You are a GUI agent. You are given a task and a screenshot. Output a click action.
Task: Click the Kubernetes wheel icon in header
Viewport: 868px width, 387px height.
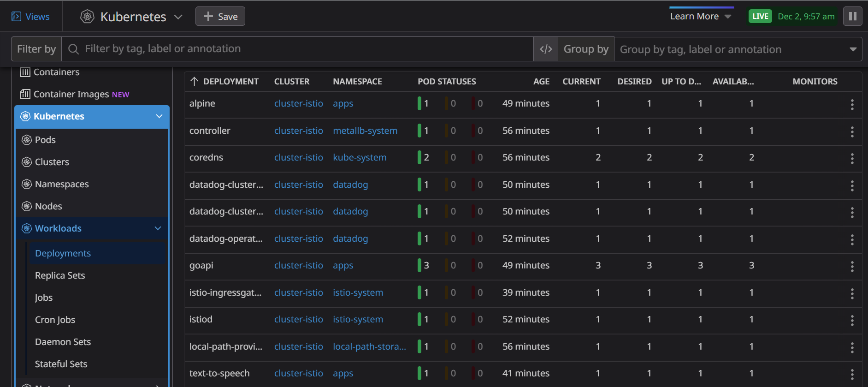click(x=87, y=17)
